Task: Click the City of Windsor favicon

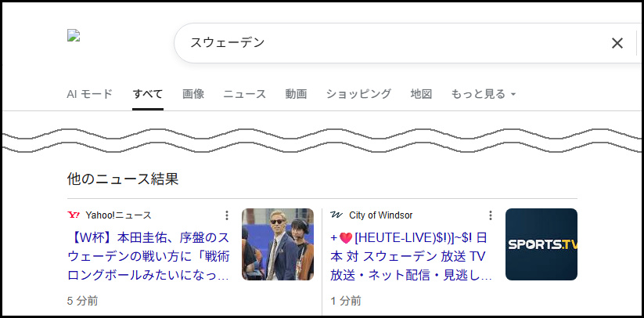Action: 336,215
